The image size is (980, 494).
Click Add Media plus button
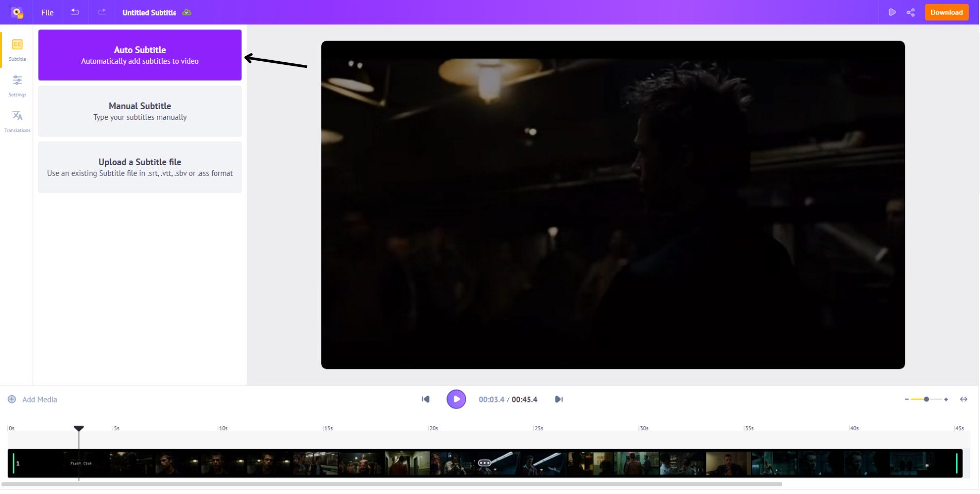point(12,399)
